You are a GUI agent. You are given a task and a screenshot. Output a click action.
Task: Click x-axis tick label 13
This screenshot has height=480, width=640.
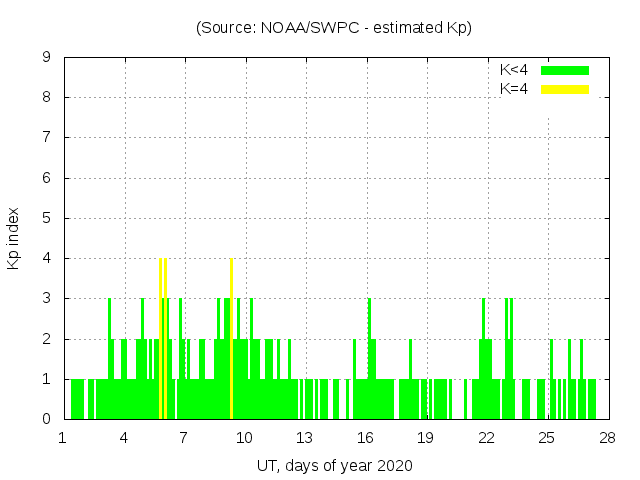pos(304,437)
